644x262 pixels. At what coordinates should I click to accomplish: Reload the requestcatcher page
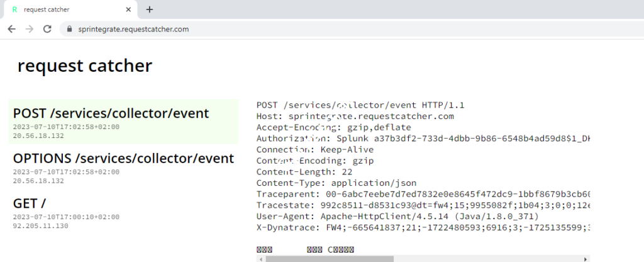[x=47, y=29]
